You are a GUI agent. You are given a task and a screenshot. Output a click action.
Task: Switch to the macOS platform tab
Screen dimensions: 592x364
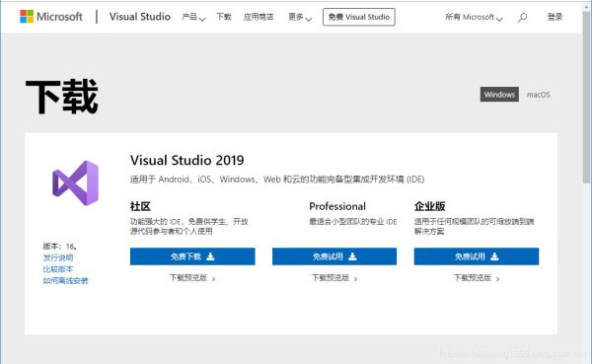pyautogui.click(x=539, y=95)
